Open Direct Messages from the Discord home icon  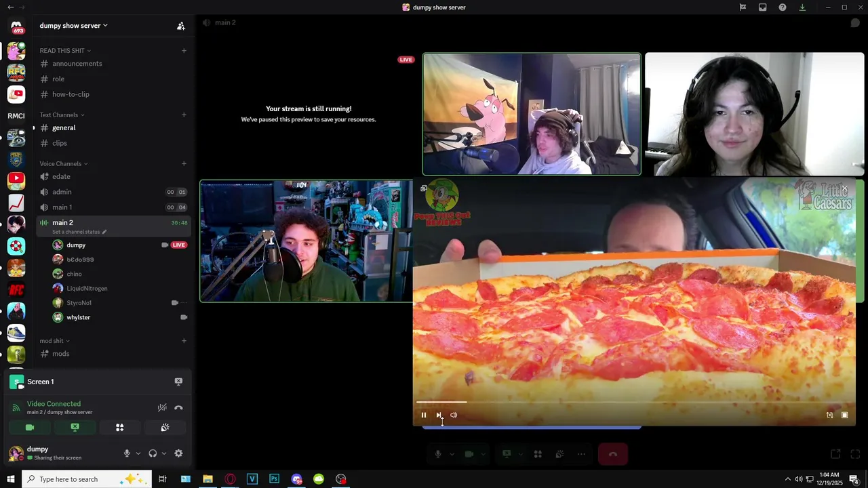[16, 28]
